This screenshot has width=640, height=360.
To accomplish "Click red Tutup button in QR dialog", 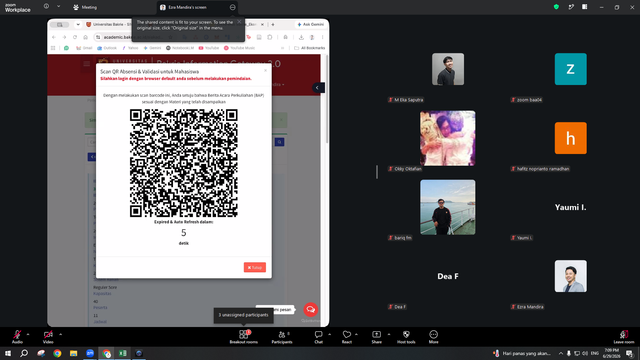I will click(x=255, y=267).
